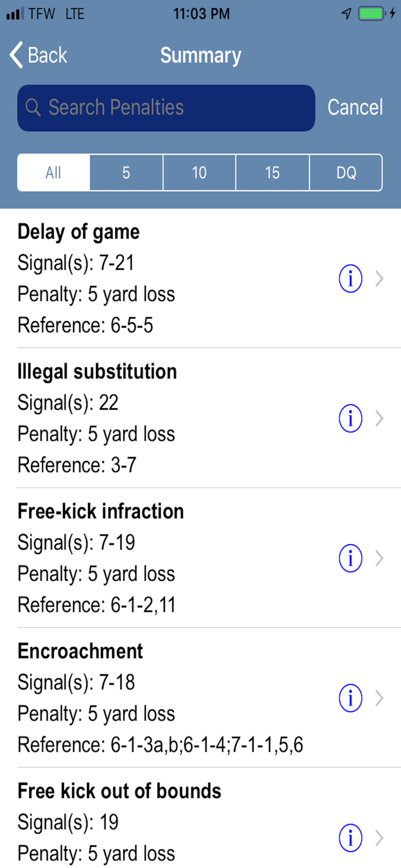Viewport: 401px width, 868px height.
Task: Tap the info icon for Illegal substitution
Action: [x=350, y=418]
